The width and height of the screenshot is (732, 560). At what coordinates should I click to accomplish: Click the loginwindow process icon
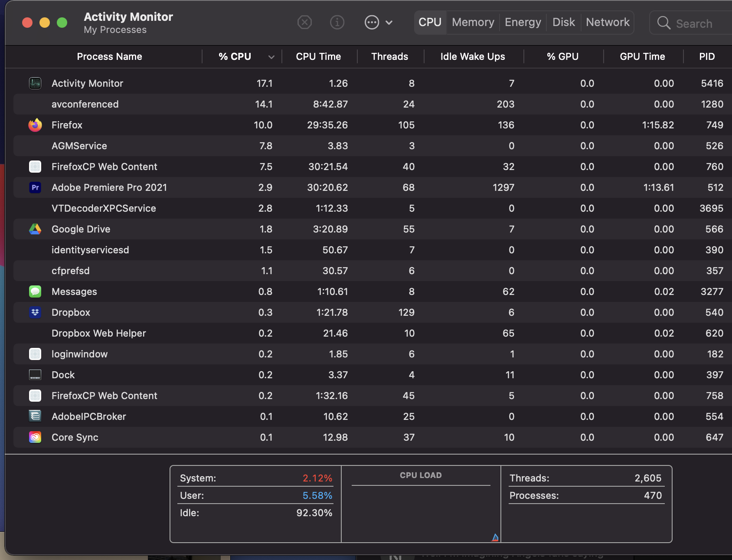(x=35, y=354)
